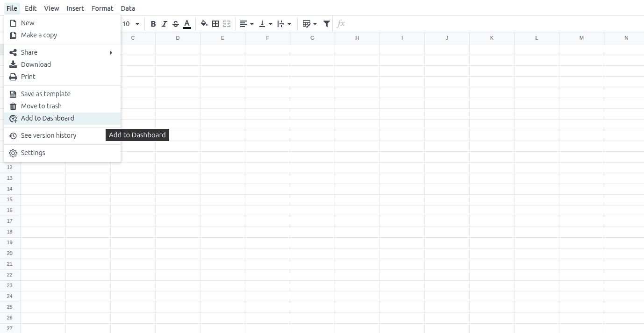Open the table format dropdown
The width and height of the screenshot is (644, 333).
point(309,24)
